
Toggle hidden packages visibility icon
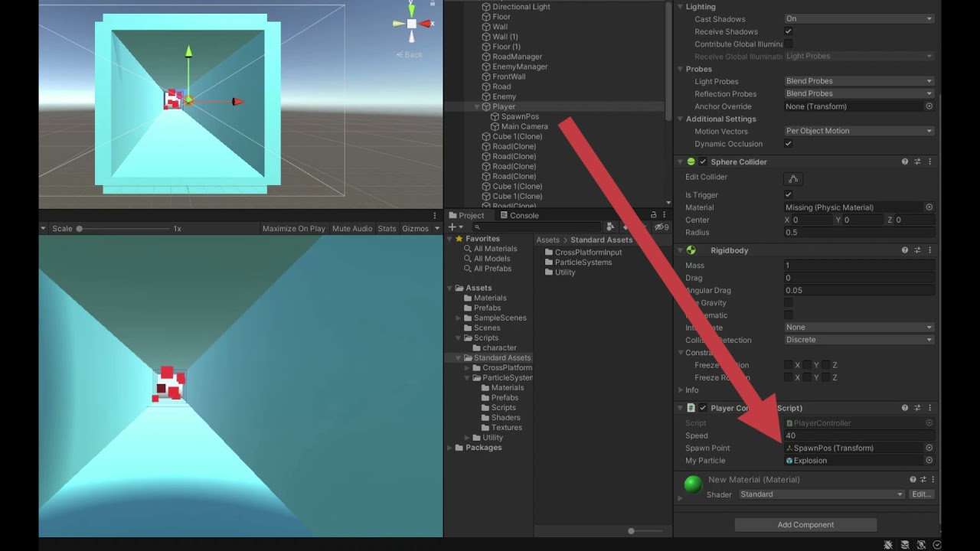tap(661, 227)
